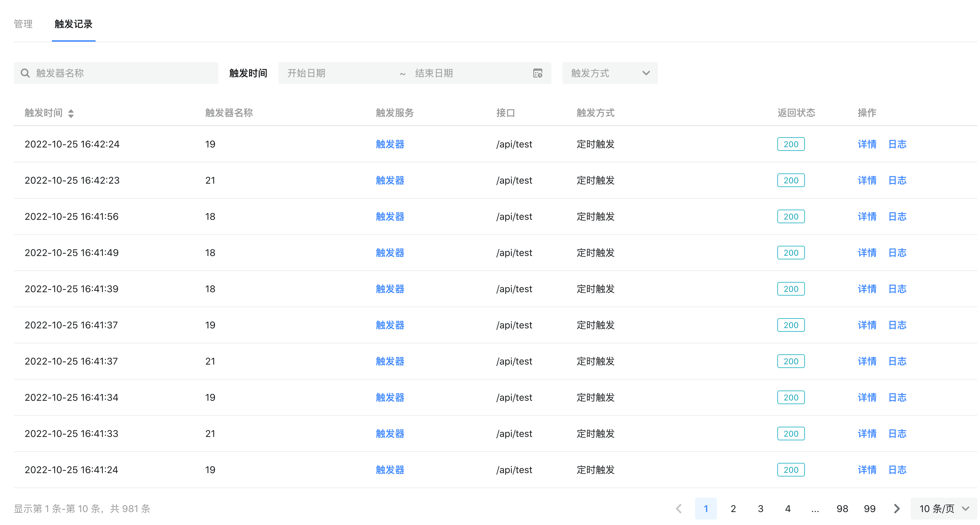Open 日志 for the 16:41:39 record

[897, 289]
